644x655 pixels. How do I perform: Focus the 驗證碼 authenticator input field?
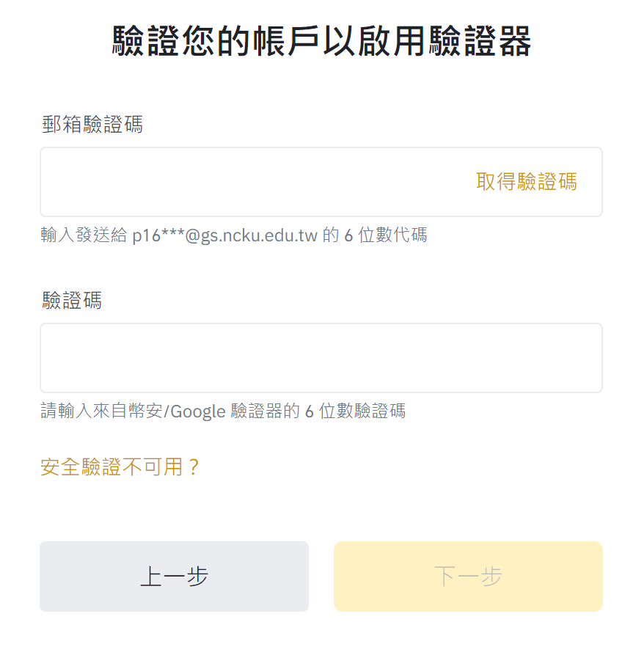(321, 358)
